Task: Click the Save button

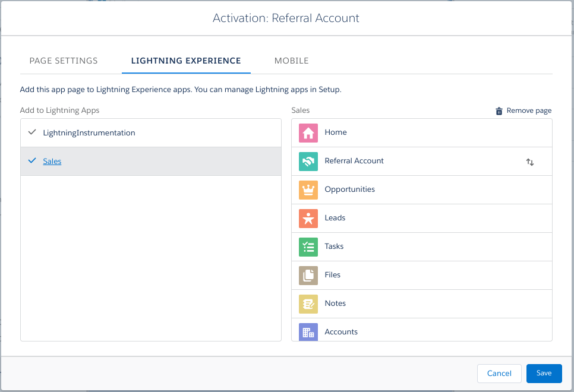Action: (544, 373)
